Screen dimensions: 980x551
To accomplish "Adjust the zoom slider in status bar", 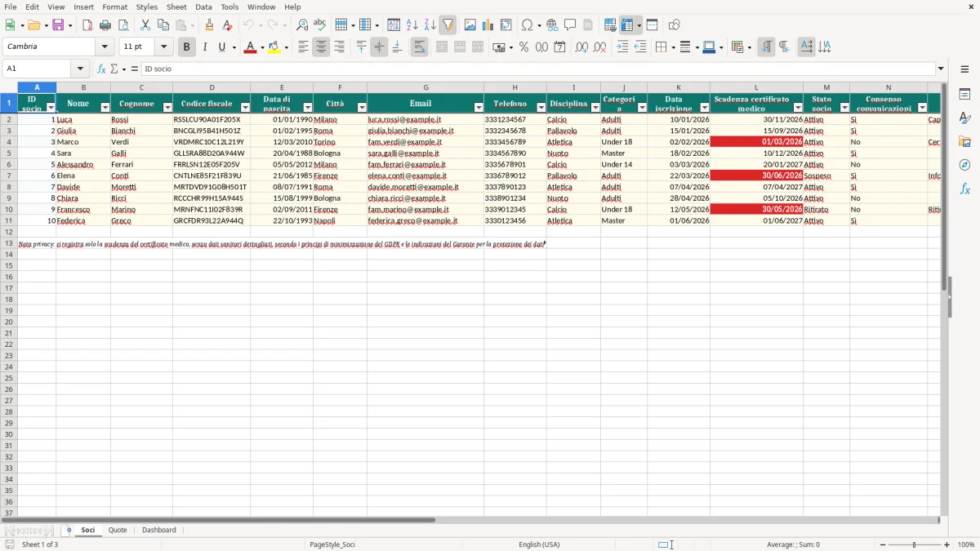I will [x=915, y=544].
